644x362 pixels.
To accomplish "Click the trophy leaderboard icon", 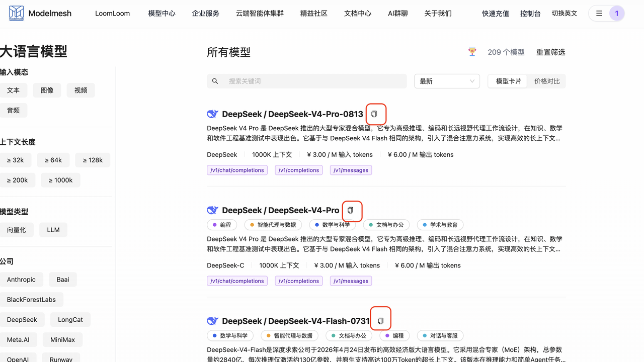I will (472, 52).
